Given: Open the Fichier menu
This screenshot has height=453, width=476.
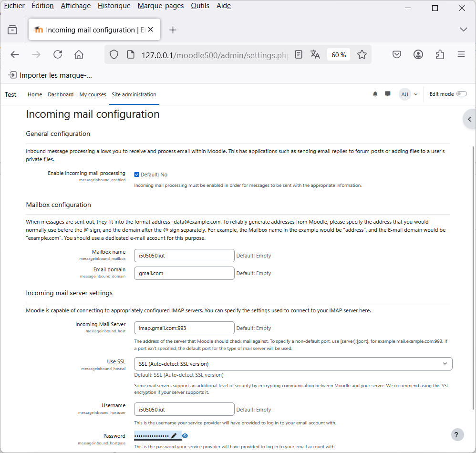Looking at the screenshot, I should [14, 6].
